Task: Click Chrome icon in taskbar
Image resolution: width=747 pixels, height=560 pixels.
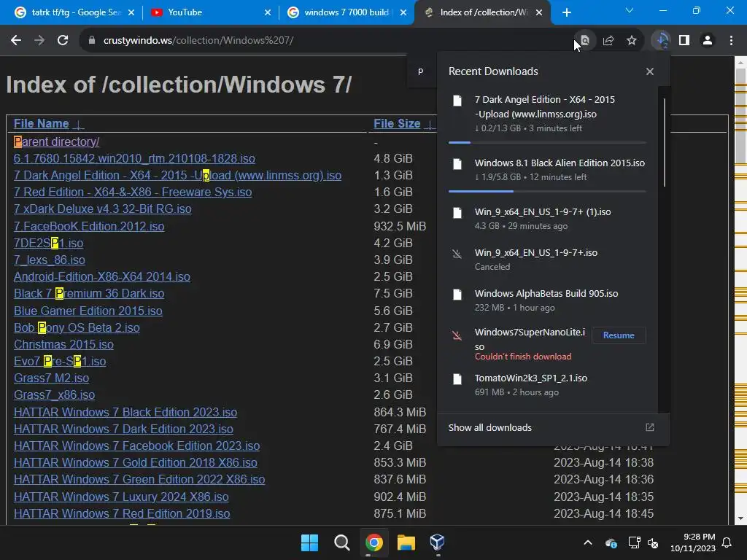Action: click(374, 542)
